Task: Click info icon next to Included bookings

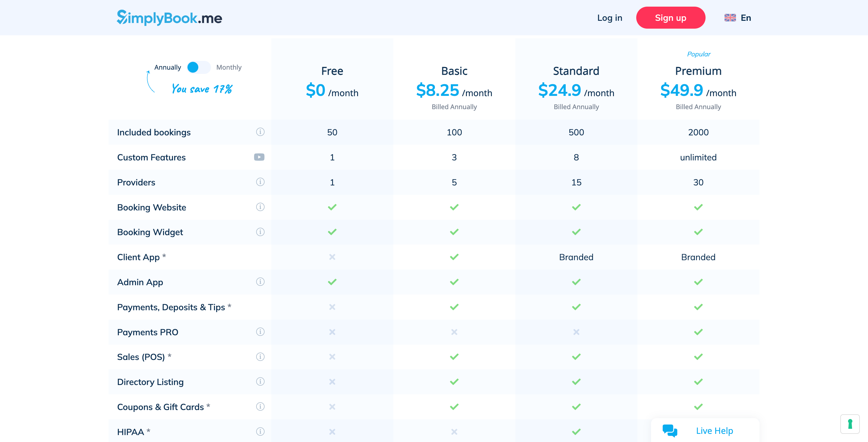Action: [x=260, y=132]
